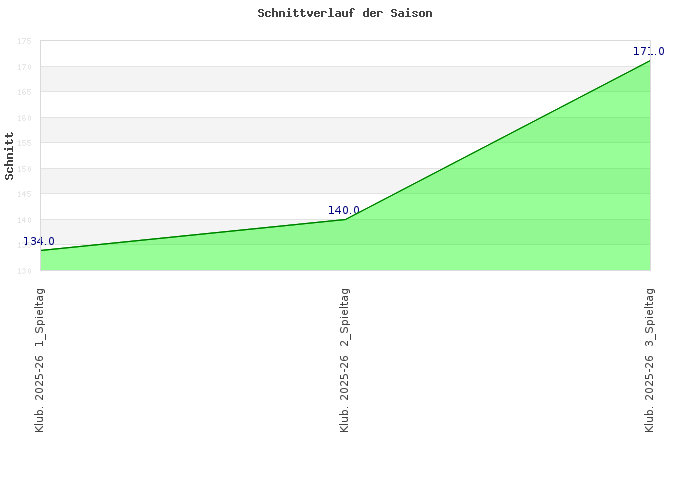
Task: Select the 3_Spieltag x-axis label
Action: [650, 359]
